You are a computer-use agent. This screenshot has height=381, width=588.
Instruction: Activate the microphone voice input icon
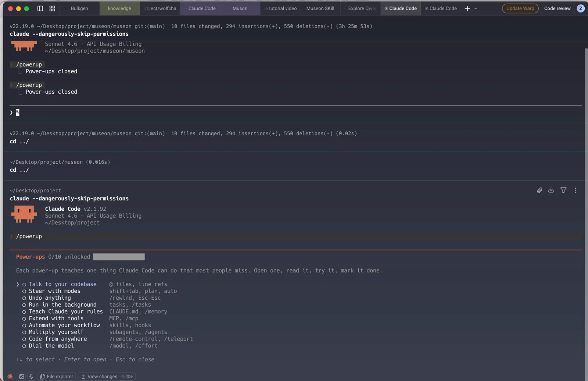pyautogui.click(x=31, y=376)
